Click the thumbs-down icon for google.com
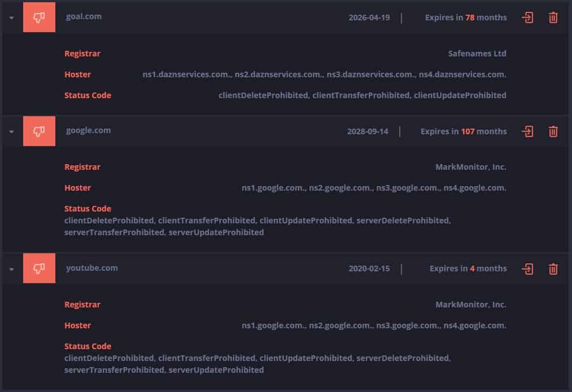This screenshot has width=572, height=392. click(x=39, y=131)
